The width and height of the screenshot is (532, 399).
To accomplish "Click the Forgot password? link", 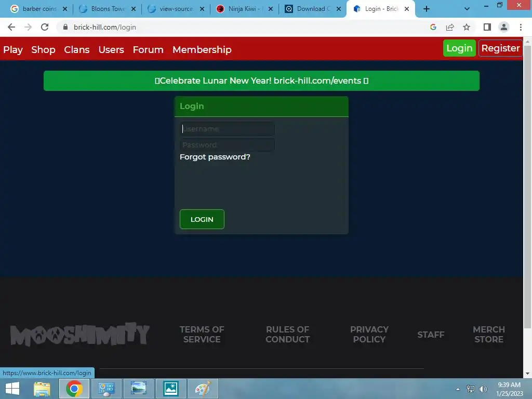I will (x=215, y=157).
